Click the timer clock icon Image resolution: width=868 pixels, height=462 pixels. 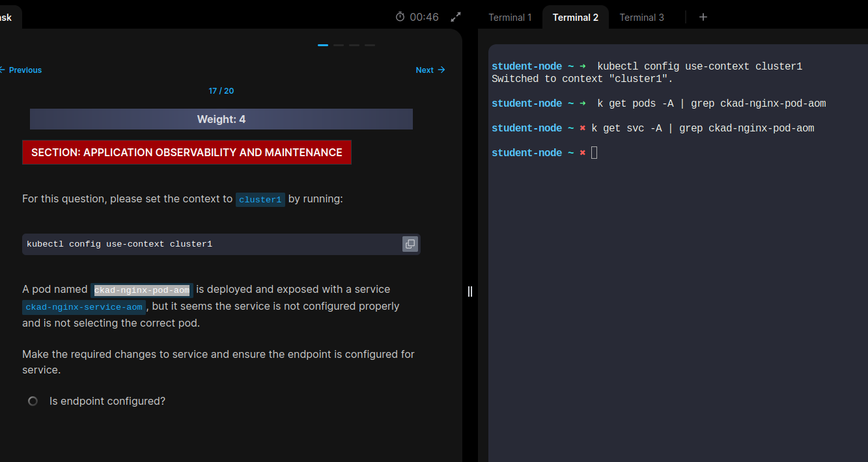point(400,17)
